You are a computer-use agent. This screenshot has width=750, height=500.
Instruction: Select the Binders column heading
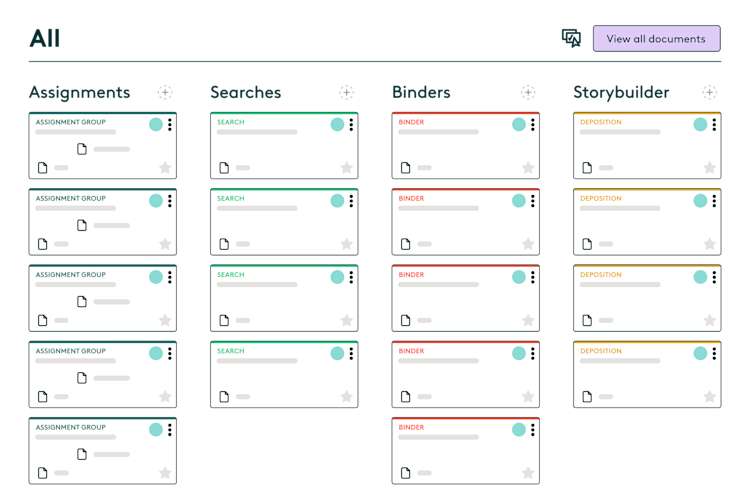421,93
